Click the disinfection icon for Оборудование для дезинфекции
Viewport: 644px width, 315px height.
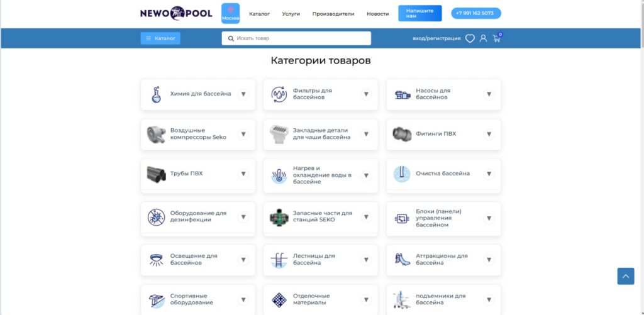156,217
